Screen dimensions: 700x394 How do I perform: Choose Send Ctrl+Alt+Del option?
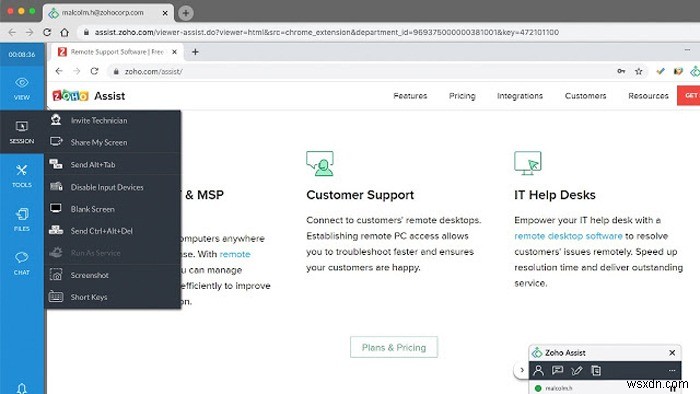point(112,231)
